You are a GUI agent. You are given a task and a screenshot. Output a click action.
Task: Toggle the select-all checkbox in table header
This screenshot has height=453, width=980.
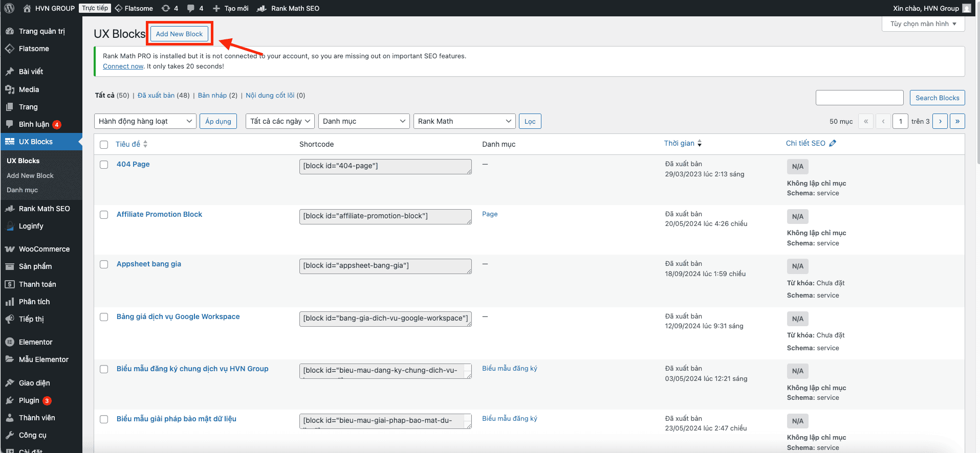point(104,145)
